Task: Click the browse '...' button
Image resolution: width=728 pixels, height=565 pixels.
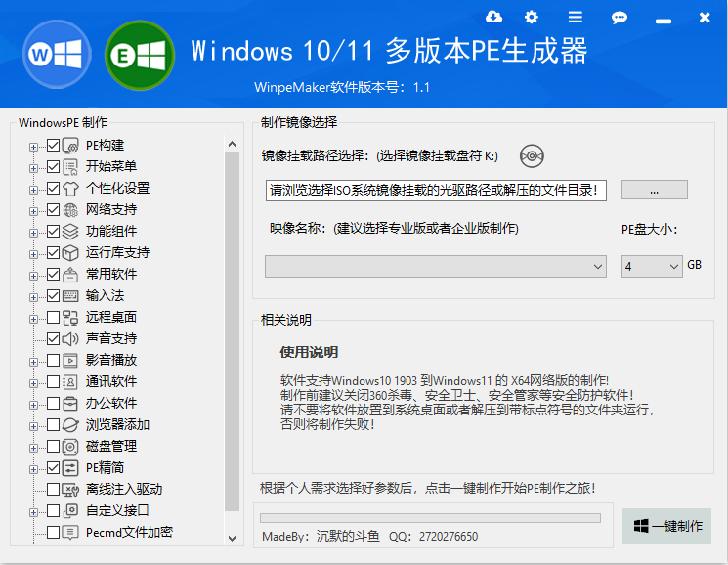Action: pos(654,190)
